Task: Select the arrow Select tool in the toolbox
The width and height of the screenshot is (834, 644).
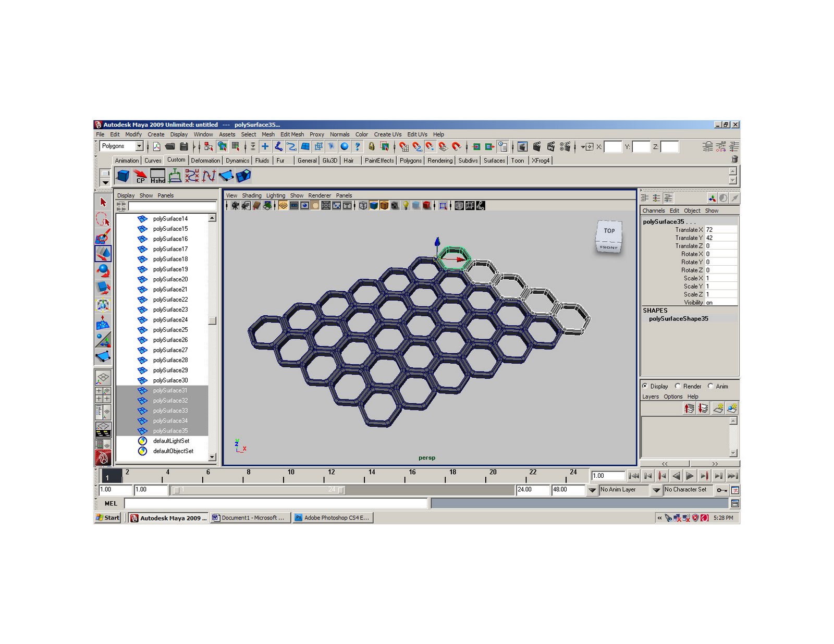Action: coord(103,202)
